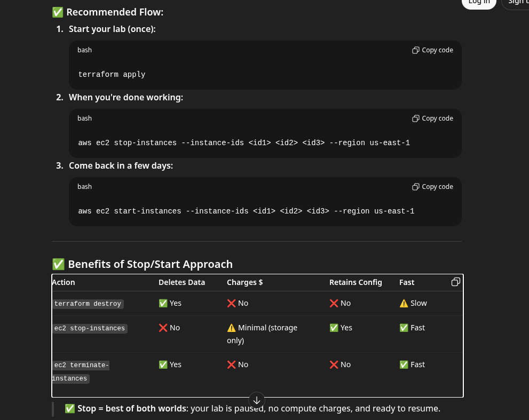Copy the stop-instances command code
Screen dimensions: 529x420
click(432, 118)
